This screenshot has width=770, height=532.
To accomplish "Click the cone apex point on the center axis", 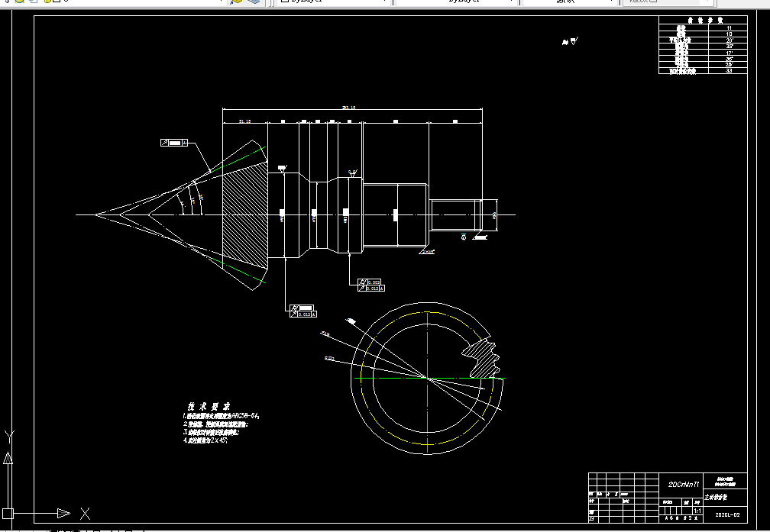I will [95, 214].
